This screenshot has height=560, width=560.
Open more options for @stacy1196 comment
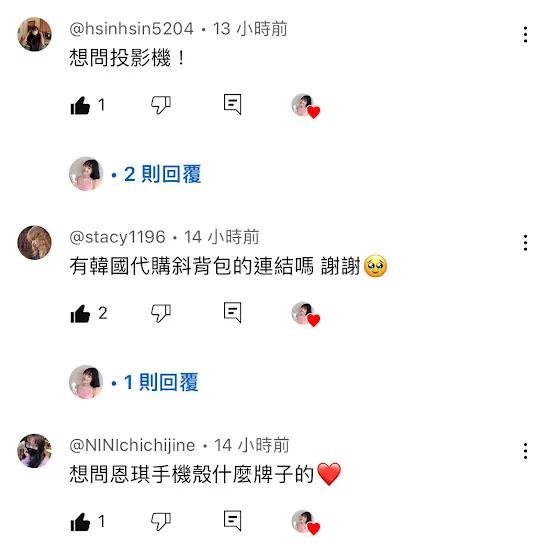point(525,243)
